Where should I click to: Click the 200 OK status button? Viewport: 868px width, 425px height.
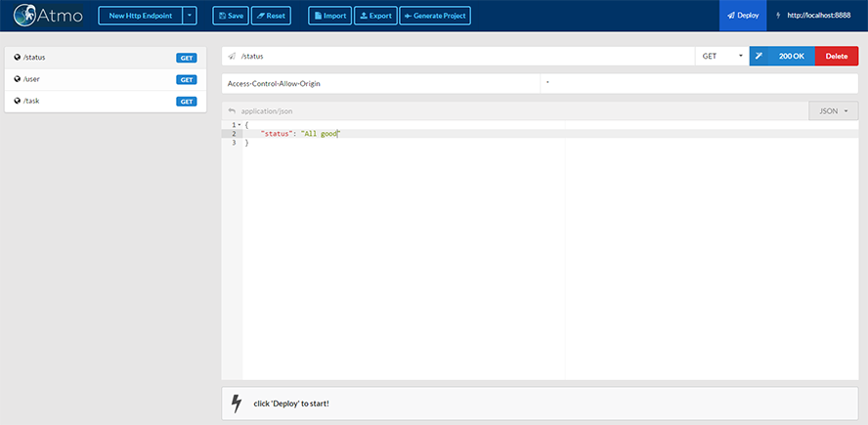[791, 56]
